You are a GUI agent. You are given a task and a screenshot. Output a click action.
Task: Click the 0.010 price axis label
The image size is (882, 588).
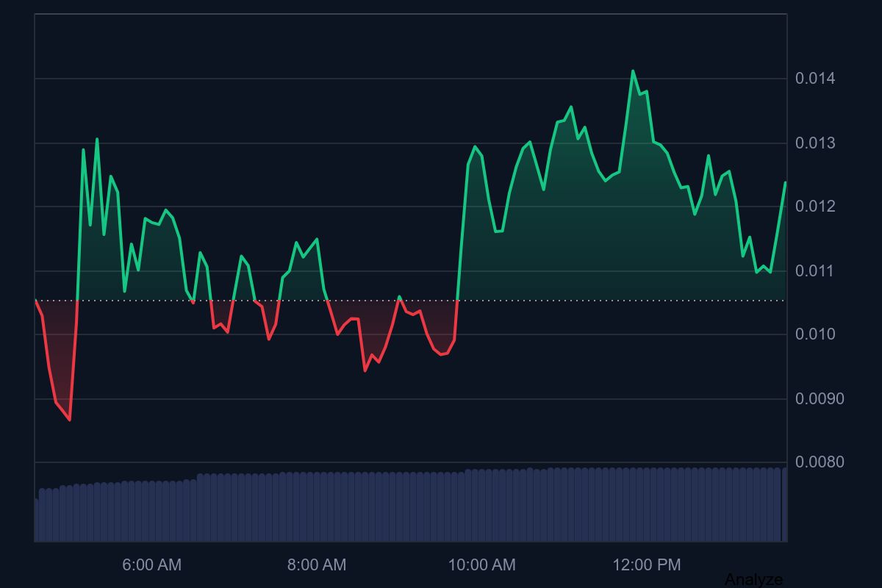815,334
